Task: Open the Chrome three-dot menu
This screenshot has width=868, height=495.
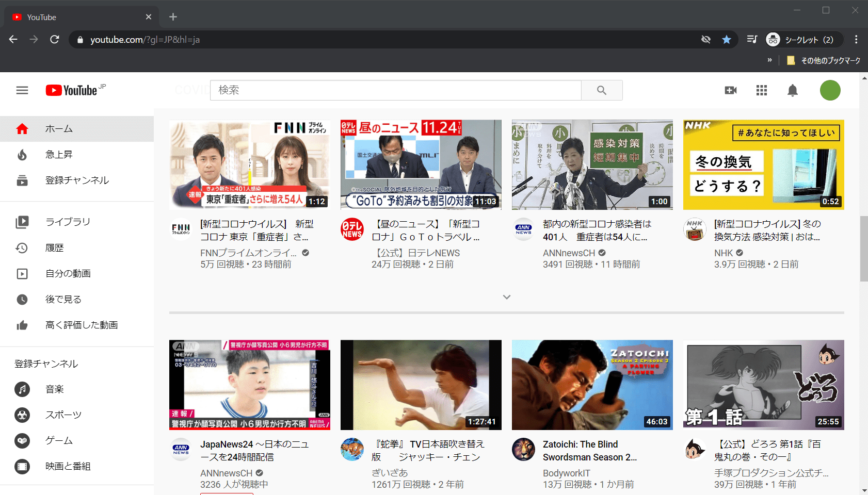Action: tap(856, 40)
